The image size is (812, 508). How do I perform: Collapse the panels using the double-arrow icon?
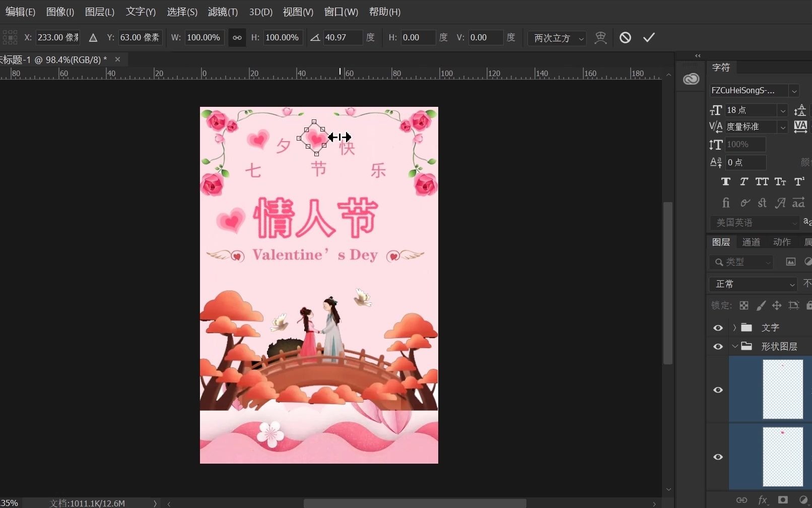[x=698, y=55]
